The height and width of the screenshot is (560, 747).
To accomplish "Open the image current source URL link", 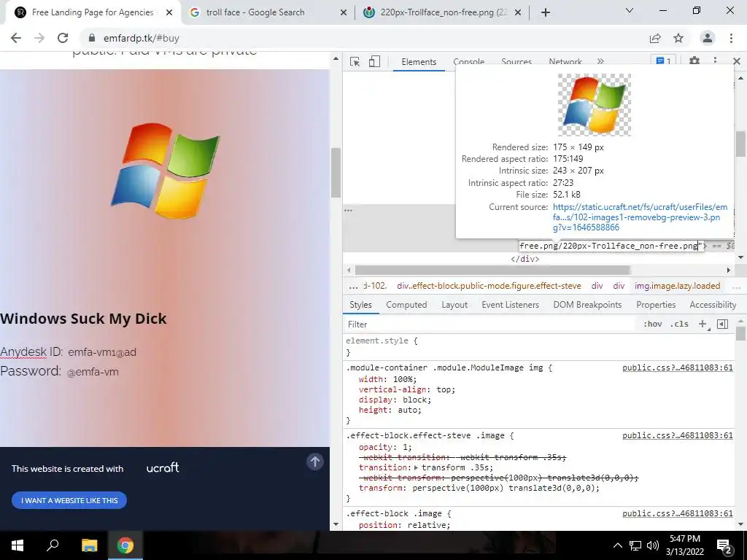I will click(640, 217).
